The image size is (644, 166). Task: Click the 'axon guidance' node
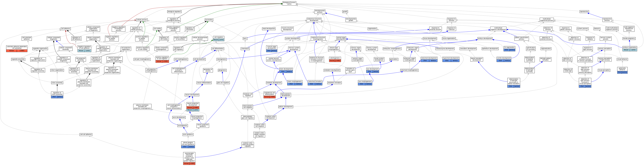point(188,135)
